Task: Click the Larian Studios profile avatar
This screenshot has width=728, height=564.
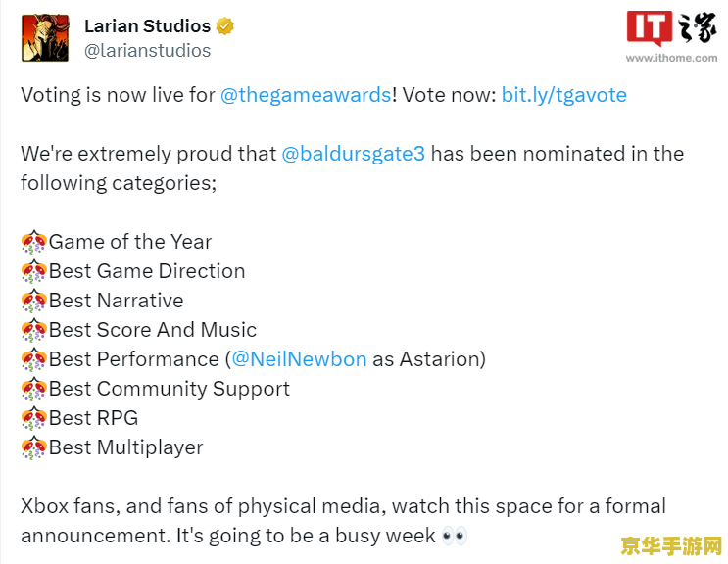Action: pos(45,38)
